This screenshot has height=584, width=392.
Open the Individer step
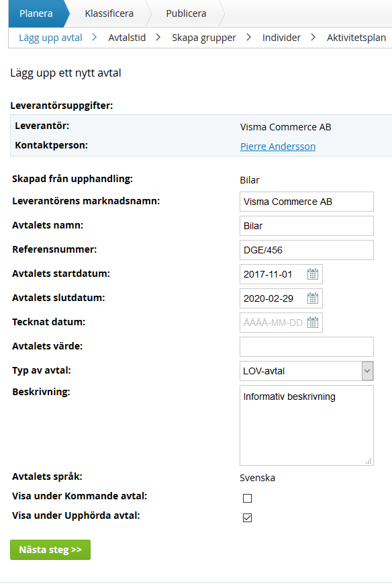(x=281, y=38)
